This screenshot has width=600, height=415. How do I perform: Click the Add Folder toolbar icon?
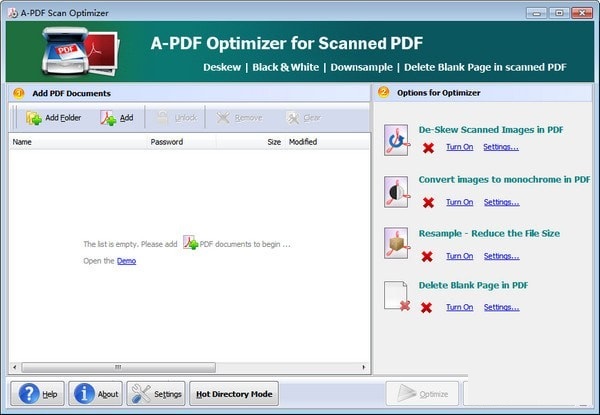click(x=34, y=118)
